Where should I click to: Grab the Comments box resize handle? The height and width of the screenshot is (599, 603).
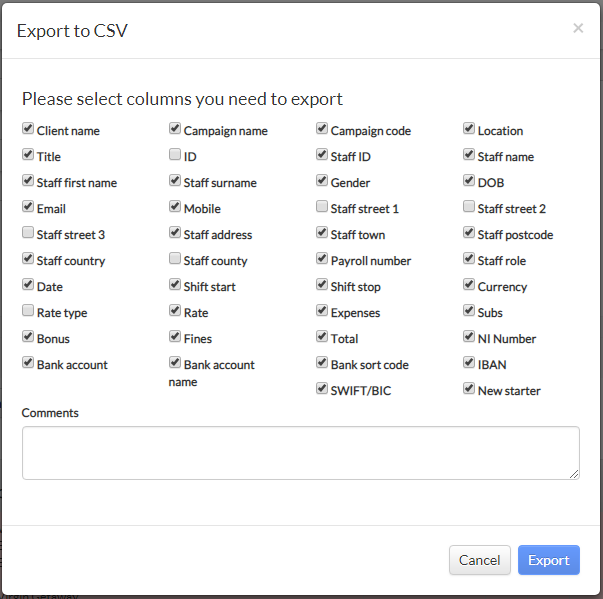click(x=574, y=474)
